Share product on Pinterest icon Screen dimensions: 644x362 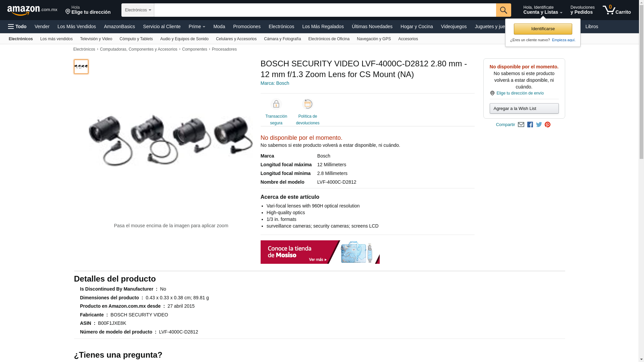coord(547,125)
